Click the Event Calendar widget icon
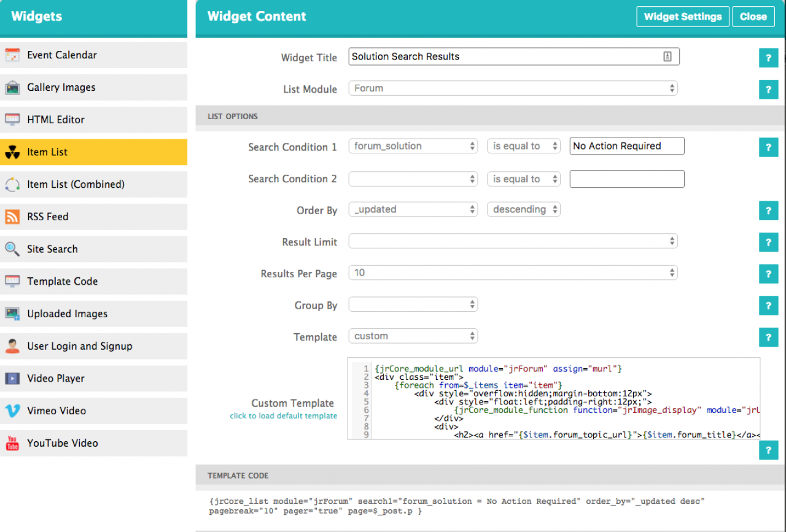The height and width of the screenshot is (532, 786). (x=12, y=55)
